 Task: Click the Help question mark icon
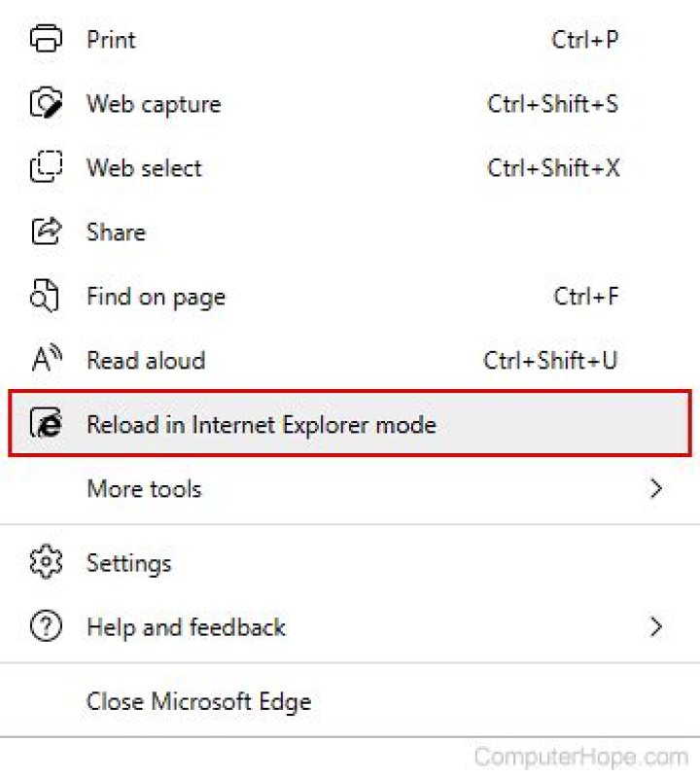(46, 627)
